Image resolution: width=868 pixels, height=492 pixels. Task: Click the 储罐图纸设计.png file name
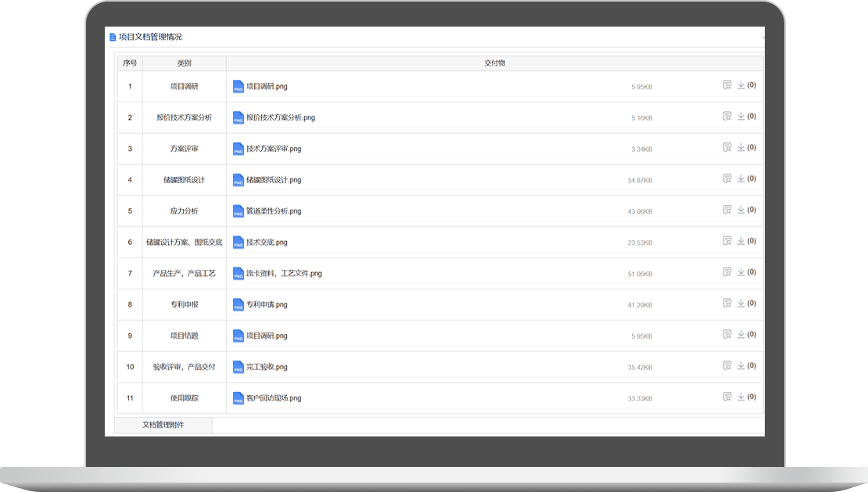273,180
